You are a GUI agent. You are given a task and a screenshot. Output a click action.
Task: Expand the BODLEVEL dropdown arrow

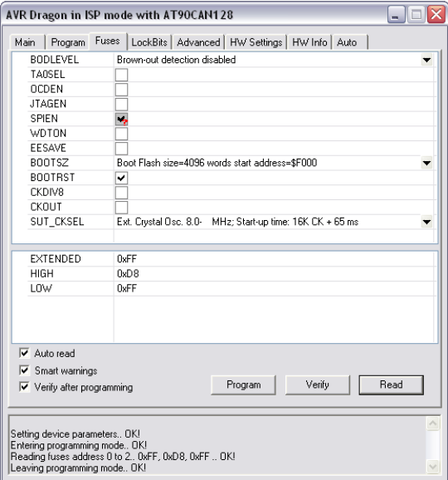click(x=426, y=60)
